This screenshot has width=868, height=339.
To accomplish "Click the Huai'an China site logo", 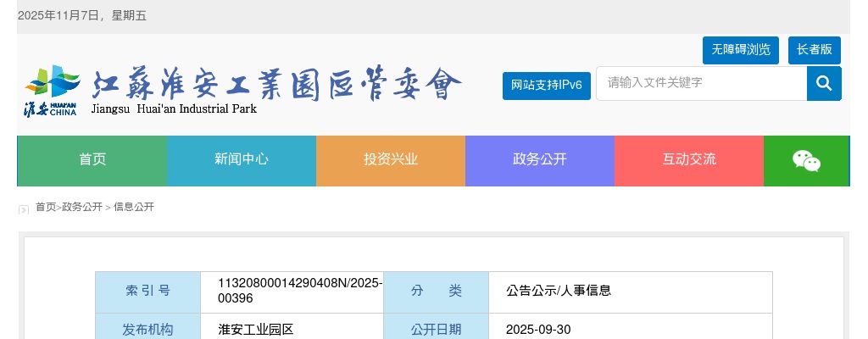I will click(52, 91).
